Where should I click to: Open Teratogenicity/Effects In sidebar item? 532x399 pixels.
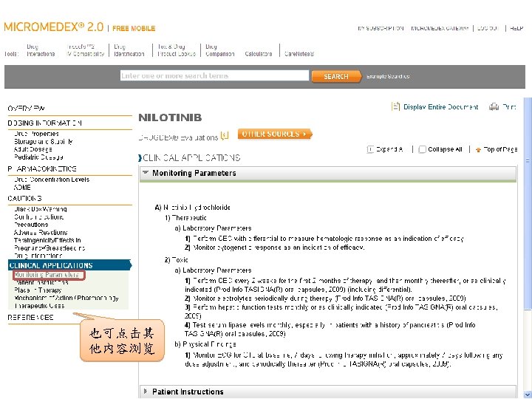(47, 240)
